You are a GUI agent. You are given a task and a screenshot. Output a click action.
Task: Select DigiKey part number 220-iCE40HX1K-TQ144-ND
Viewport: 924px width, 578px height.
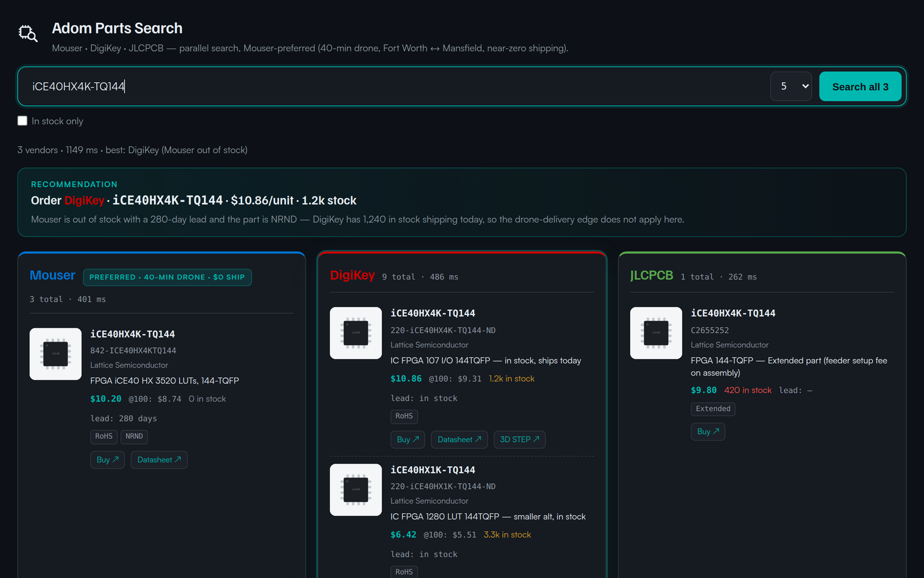pyautogui.click(x=443, y=486)
